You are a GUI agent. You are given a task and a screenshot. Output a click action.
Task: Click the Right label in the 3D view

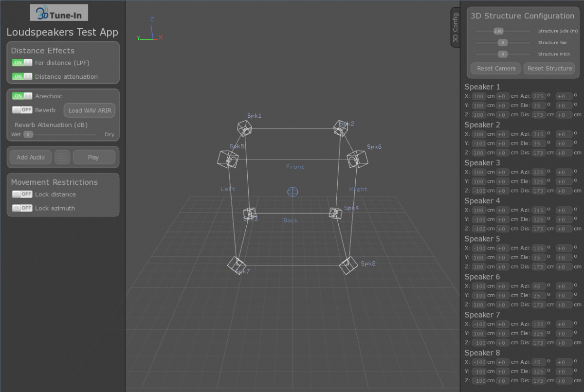pos(358,189)
